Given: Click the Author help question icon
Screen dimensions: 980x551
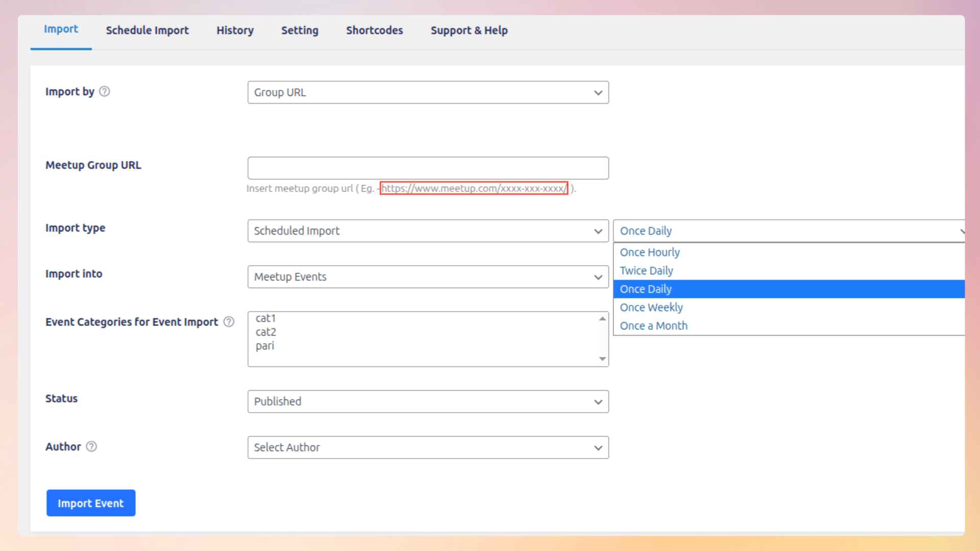Looking at the screenshot, I should point(91,446).
